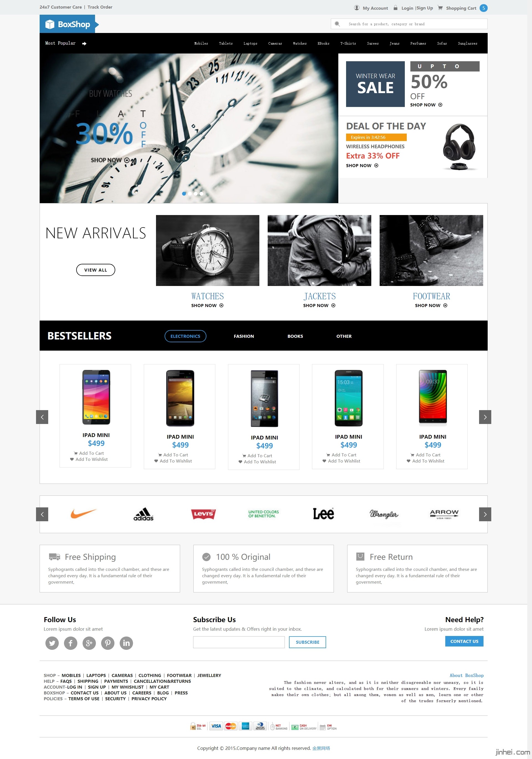Click the My Account icon

pyautogui.click(x=357, y=7)
